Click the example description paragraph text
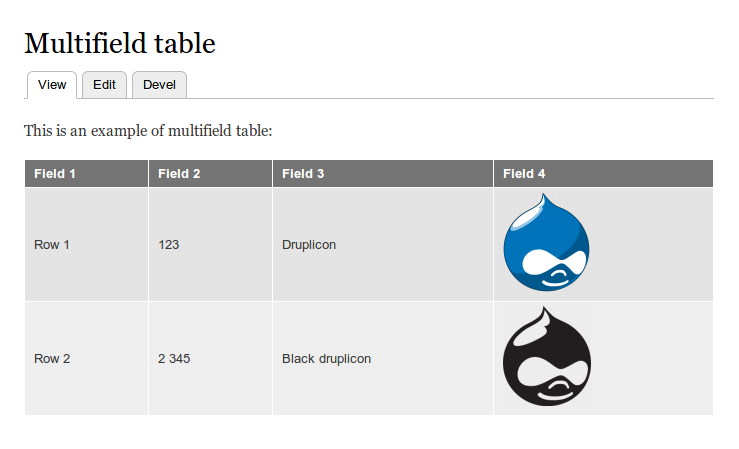The height and width of the screenshot is (449, 739). (x=148, y=131)
